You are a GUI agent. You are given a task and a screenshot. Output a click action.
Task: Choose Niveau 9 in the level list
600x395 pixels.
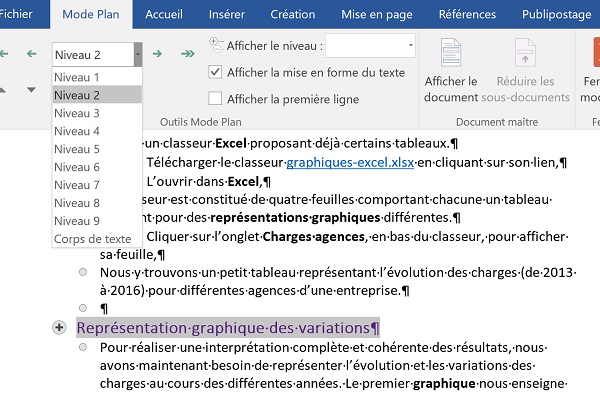coord(97,221)
